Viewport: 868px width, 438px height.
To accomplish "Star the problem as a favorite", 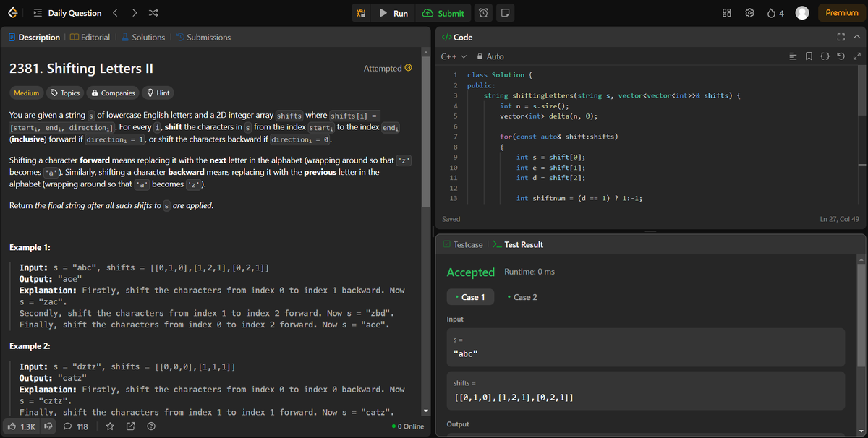I will [110, 426].
